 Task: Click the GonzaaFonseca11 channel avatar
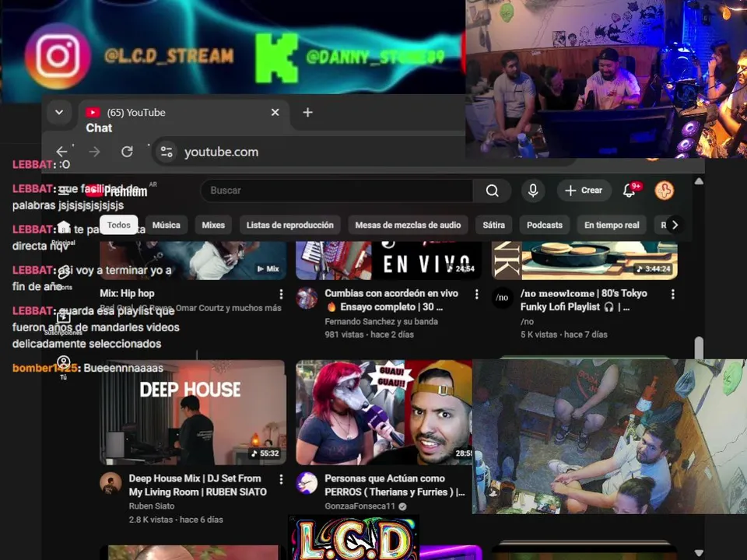(307, 483)
